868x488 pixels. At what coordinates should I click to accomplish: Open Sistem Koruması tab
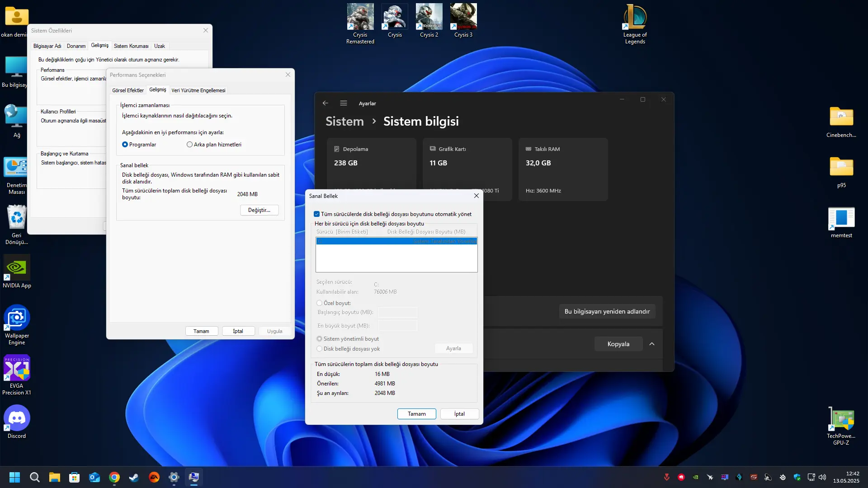(x=131, y=46)
